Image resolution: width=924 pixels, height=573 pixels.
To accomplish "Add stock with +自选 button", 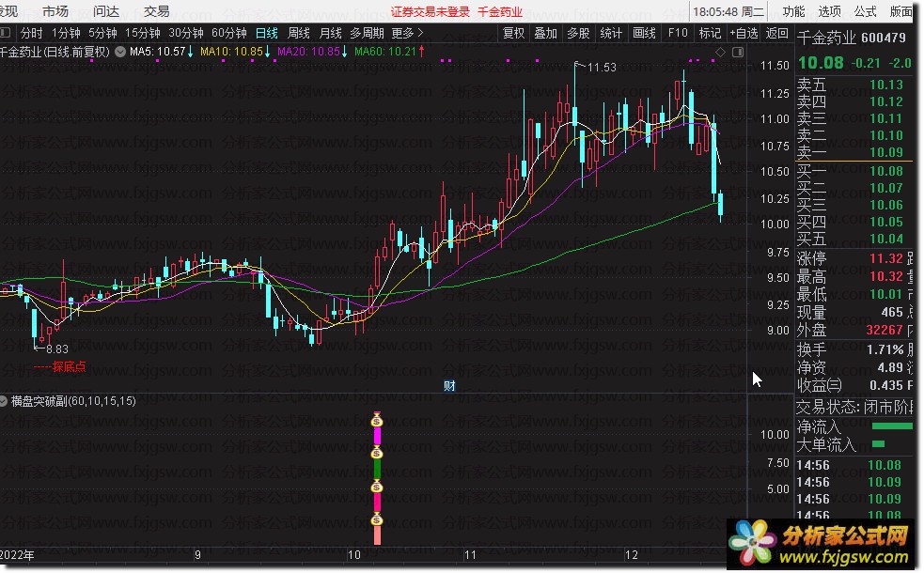I will point(744,33).
